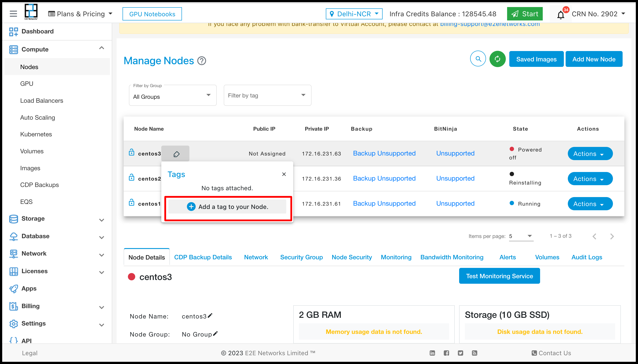Screen dimensions: 638x364
Task: Switch to the Audit Logs tab
Action: coord(587,257)
